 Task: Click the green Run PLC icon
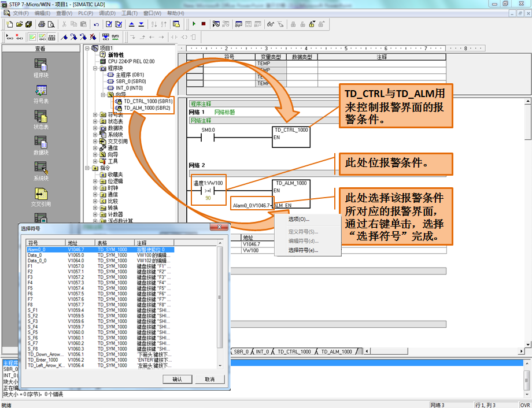[x=194, y=24]
